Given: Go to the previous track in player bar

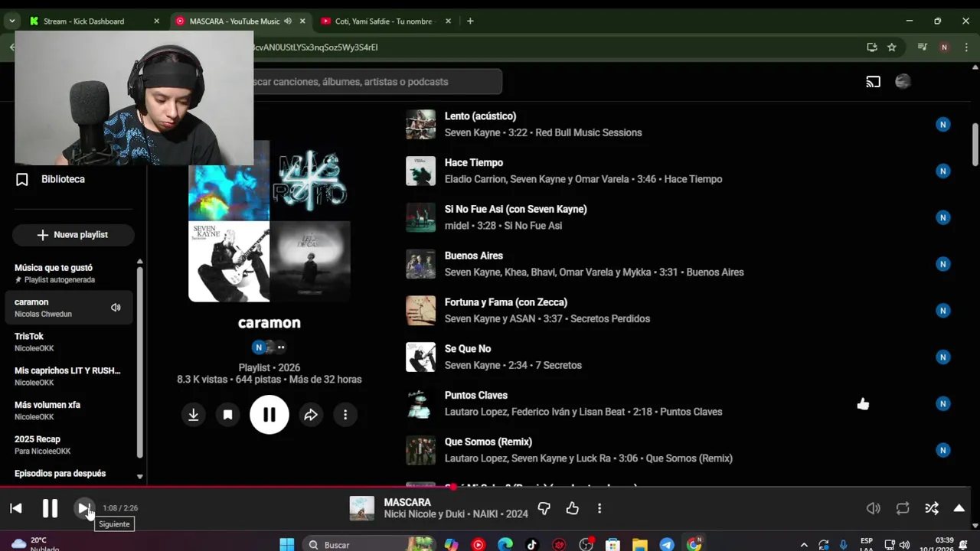Looking at the screenshot, I should point(16,508).
